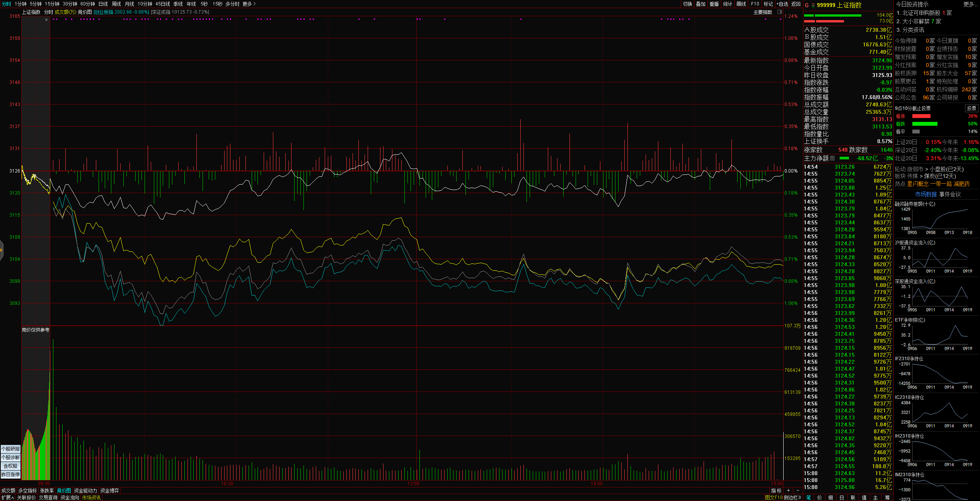Toggle the 主要指数 panel icon
This screenshot has height=501, width=980.
(780, 12)
